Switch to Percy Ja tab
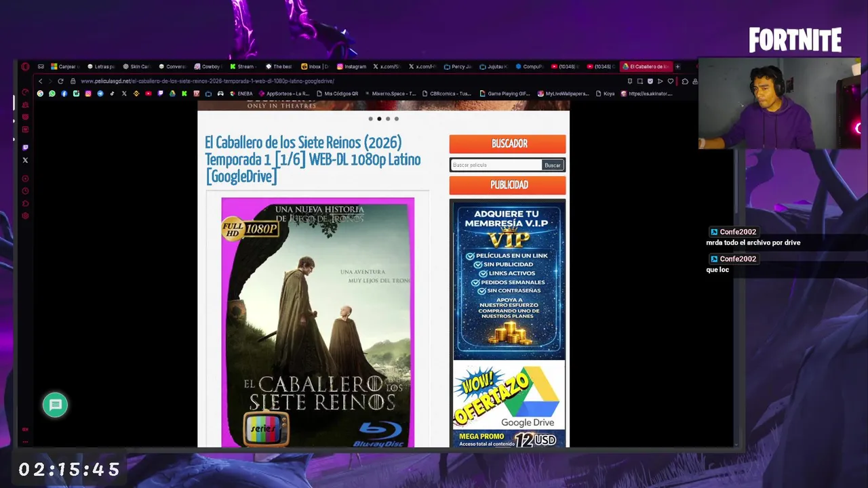 [x=458, y=66]
